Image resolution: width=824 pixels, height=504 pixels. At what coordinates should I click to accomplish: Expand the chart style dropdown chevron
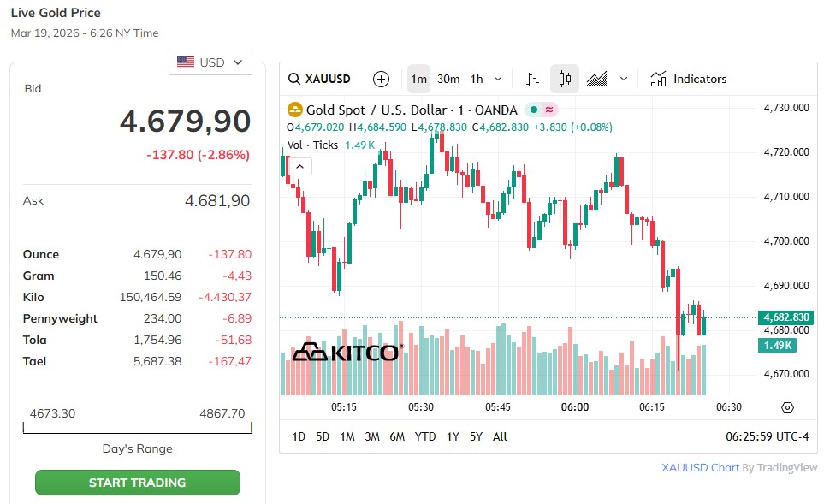pos(624,79)
